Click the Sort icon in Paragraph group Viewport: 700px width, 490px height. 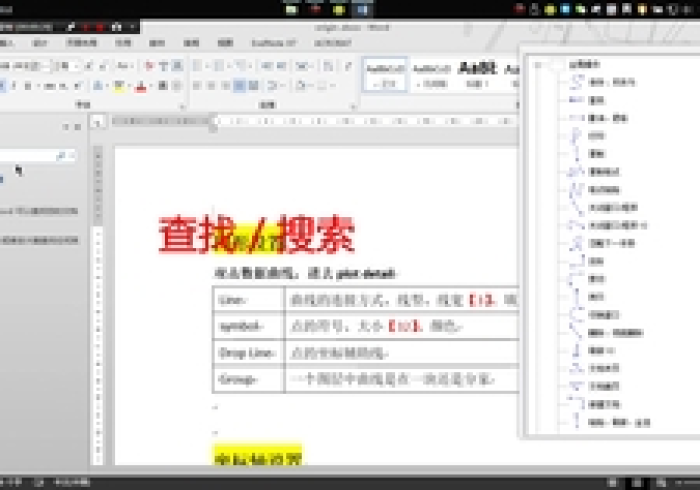click(328, 66)
